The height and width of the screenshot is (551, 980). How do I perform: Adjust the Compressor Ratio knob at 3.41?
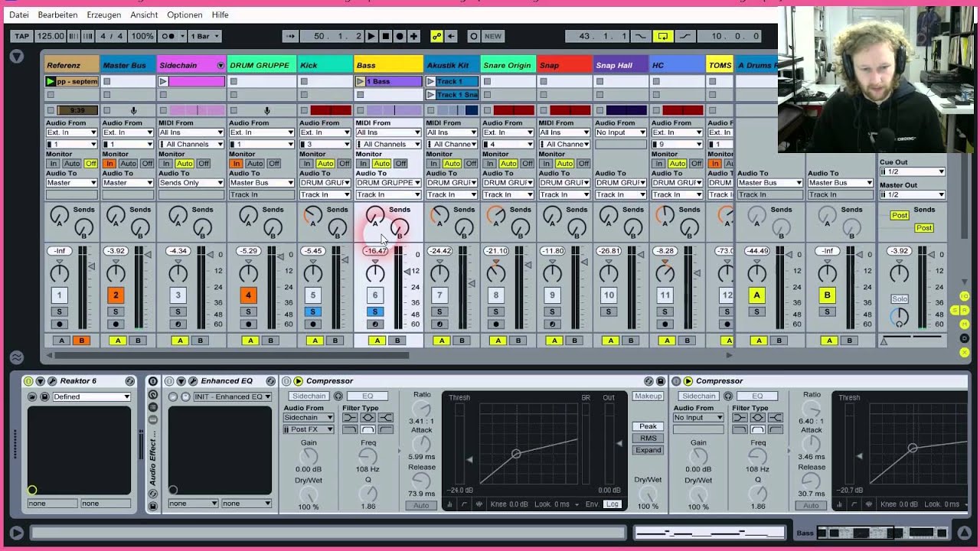[x=422, y=409]
